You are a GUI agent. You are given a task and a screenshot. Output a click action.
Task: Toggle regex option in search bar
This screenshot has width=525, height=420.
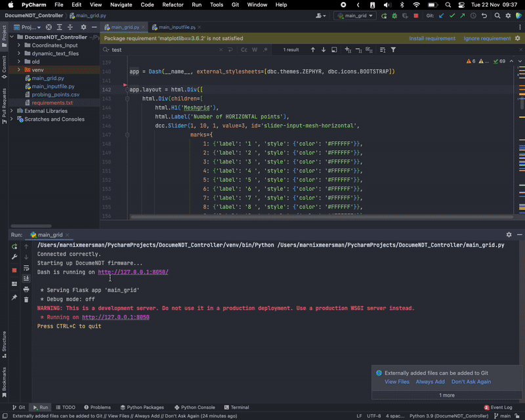coord(265,50)
